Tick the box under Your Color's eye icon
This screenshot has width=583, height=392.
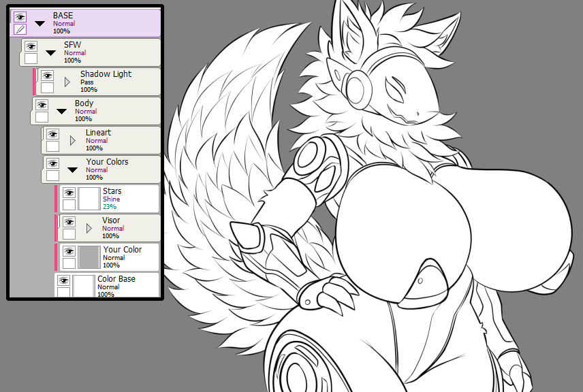[x=69, y=264]
